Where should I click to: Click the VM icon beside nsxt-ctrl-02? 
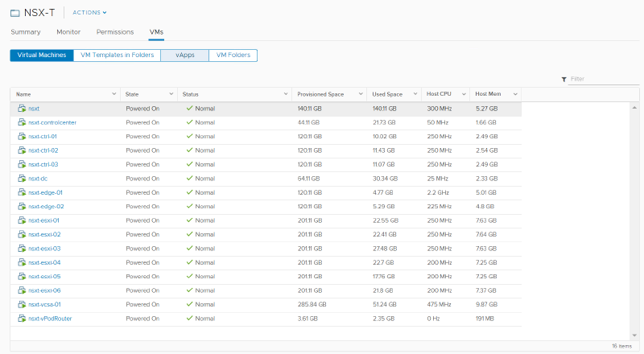click(x=22, y=150)
